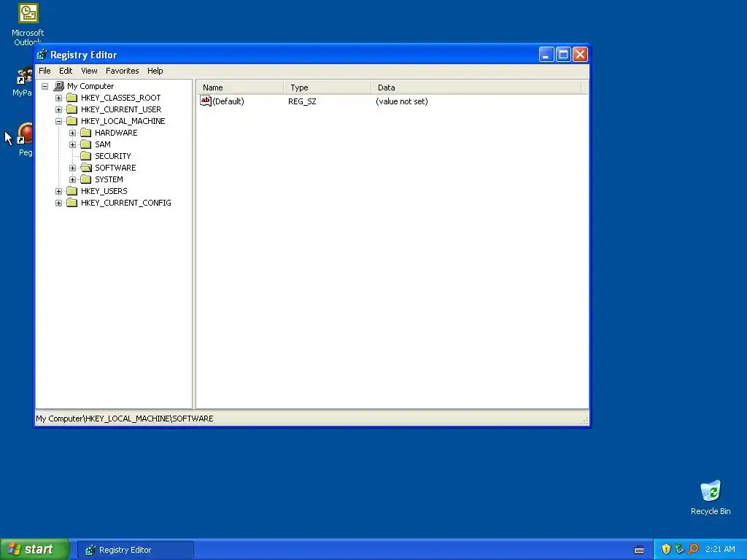Click the SYSTEM folder icon
Screen dimensions: 747x560
pyautogui.click(x=86, y=179)
